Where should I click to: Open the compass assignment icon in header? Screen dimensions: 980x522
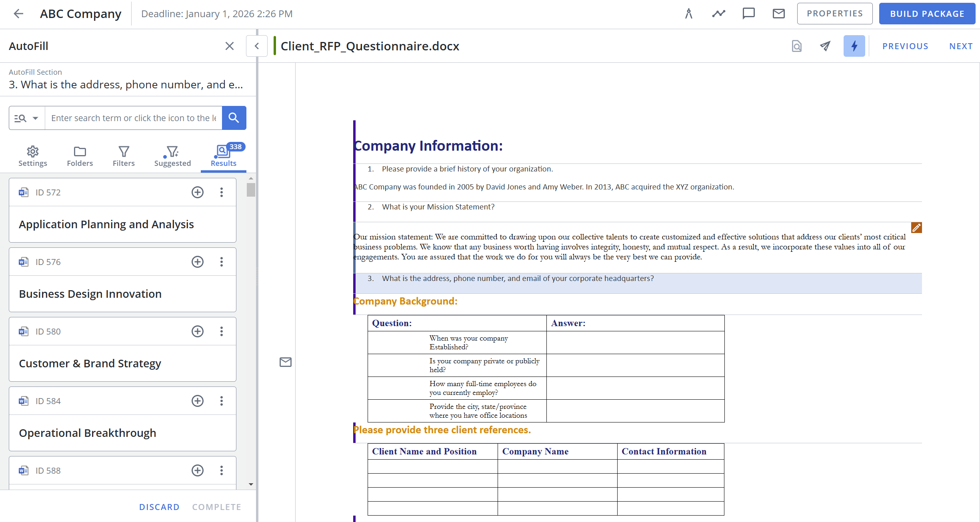pos(688,14)
